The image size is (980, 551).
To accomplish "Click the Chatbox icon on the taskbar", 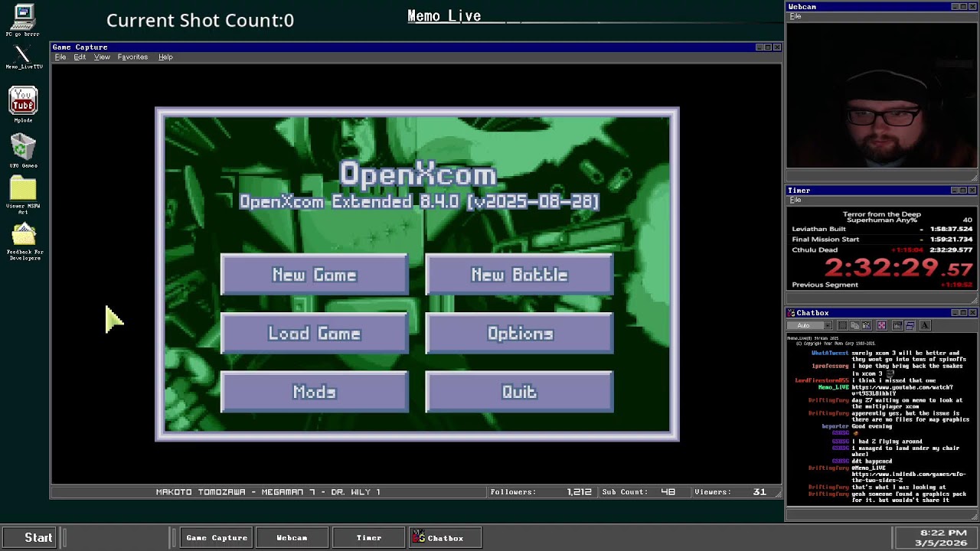I will (418, 537).
